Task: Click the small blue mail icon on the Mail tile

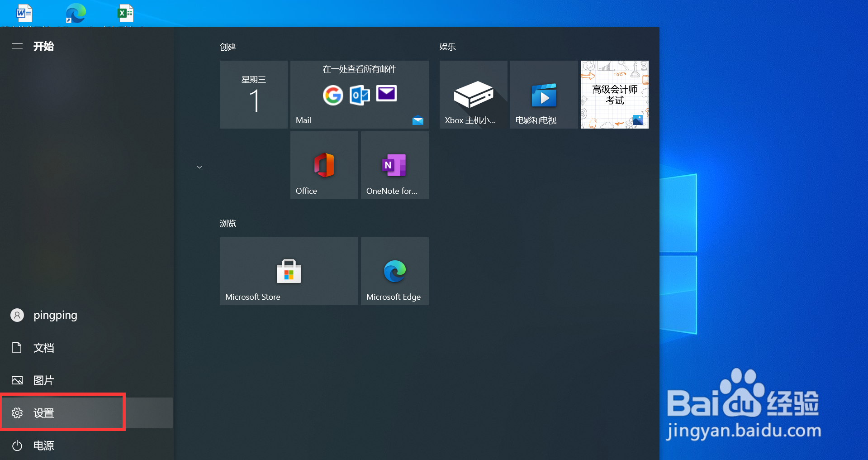Action: [x=418, y=120]
